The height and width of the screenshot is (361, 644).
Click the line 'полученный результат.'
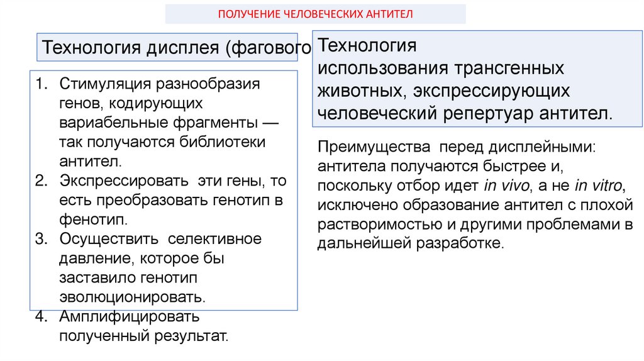click(x=144, y=336)
